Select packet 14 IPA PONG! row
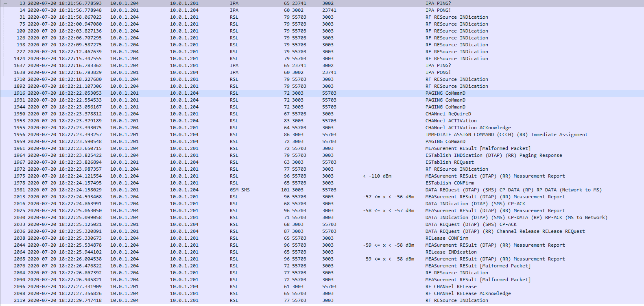The height and width of the screenshot is (306, 644). pos(438,10)
